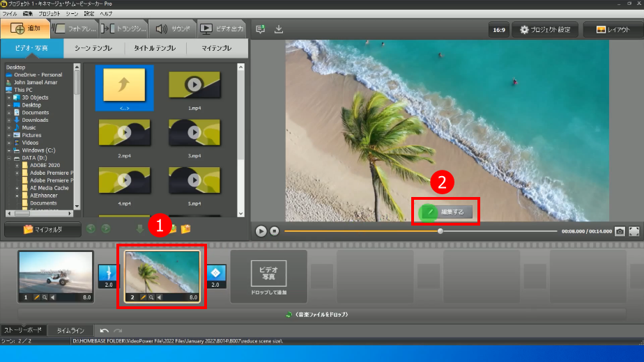Switch to the タイムライン tab
644x362 pixels.
[70, 331]
